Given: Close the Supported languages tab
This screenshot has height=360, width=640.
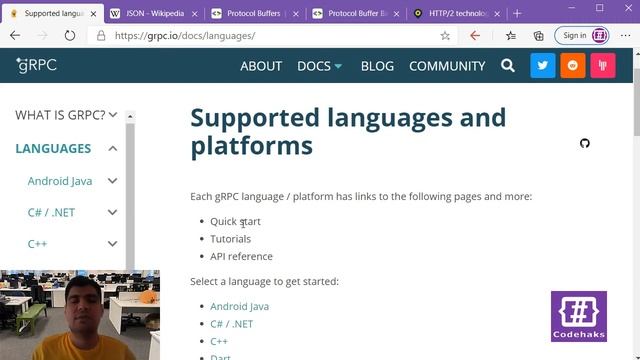Looking at the screenshot, I should click(93, 14).
